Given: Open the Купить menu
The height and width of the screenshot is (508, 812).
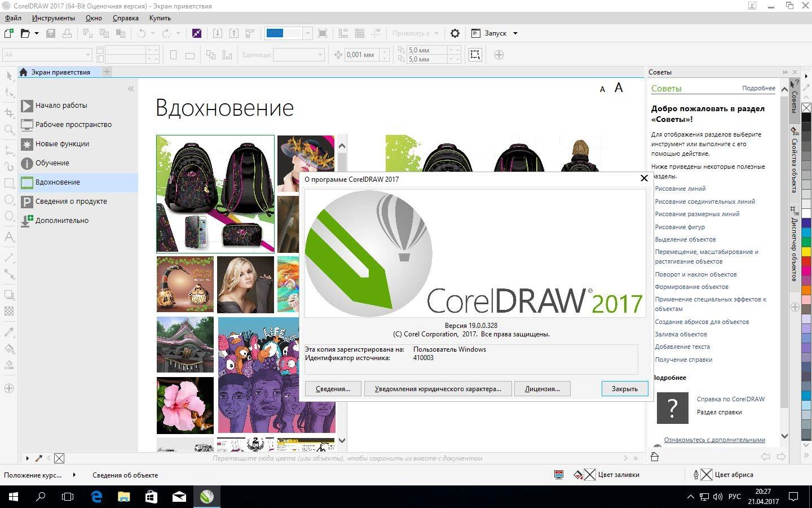Looking at the screenshot, I should pos(160,18).
